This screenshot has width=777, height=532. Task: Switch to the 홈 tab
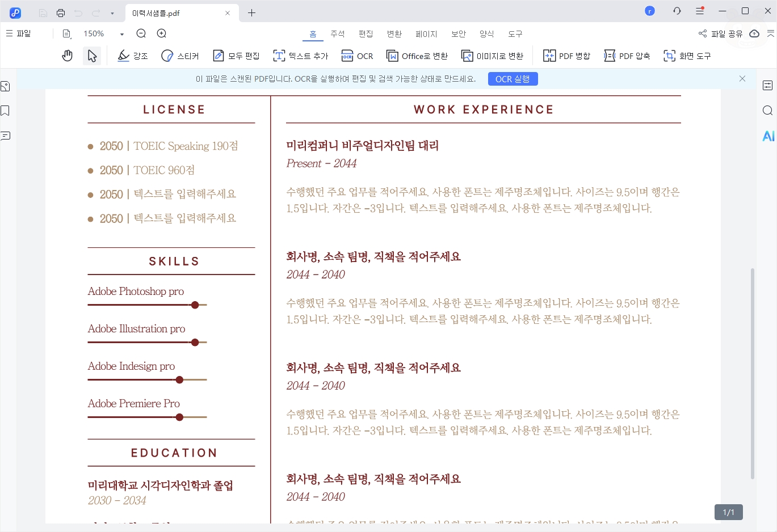coord(313,34)
